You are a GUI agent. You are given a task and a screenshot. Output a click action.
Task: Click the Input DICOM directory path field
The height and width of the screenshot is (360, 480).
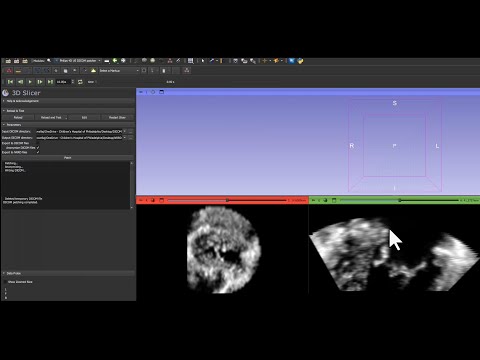[79, 131]
